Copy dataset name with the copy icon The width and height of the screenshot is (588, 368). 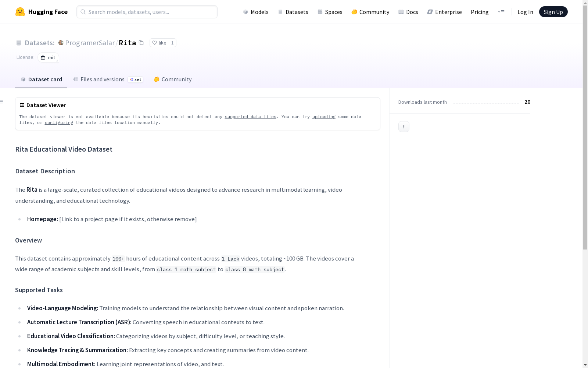click(x=141, y=43)
